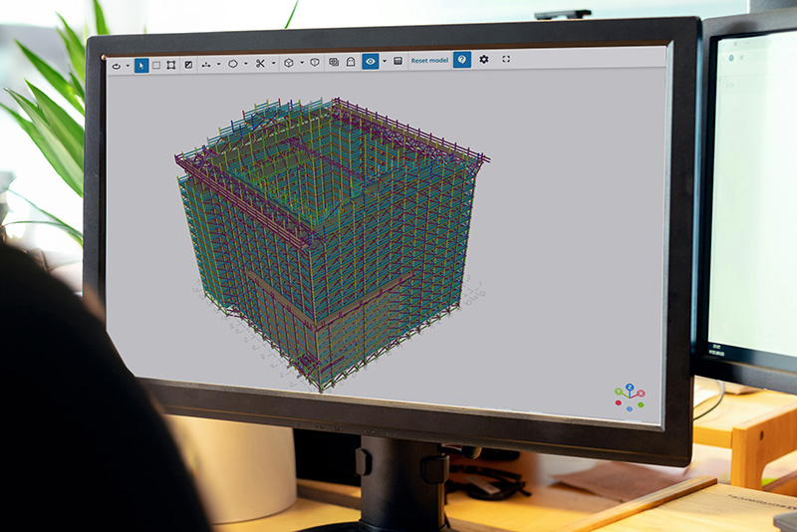Open the eye visibility dropdown arrow

[x=385, y=61]
